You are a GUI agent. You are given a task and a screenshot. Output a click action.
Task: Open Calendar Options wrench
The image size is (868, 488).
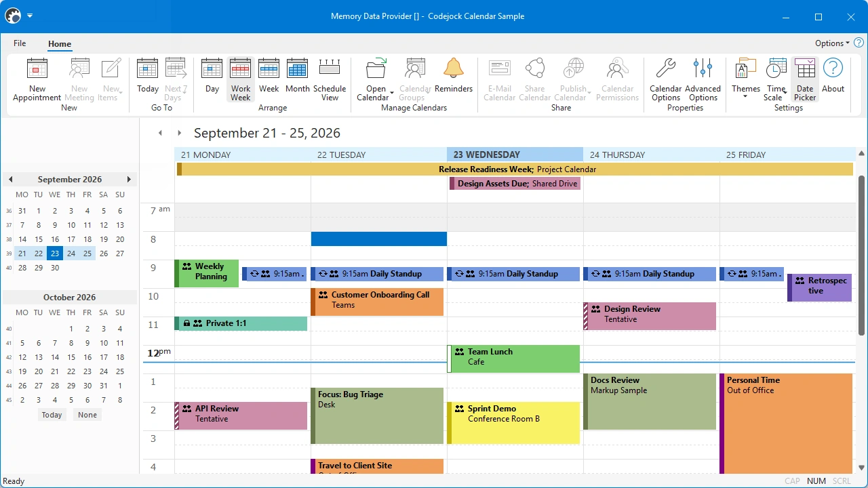click(666, 79)
